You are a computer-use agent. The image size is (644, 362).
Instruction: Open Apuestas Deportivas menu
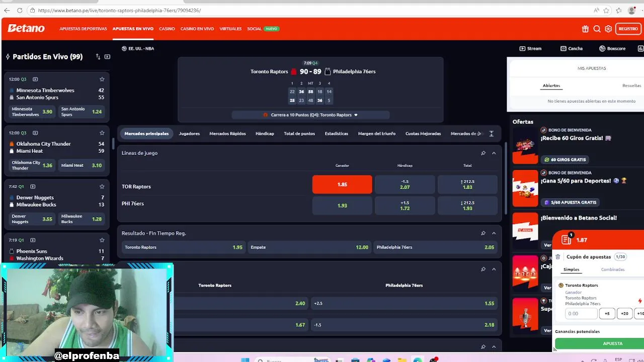pyautogui.click(x=83, y=29)
